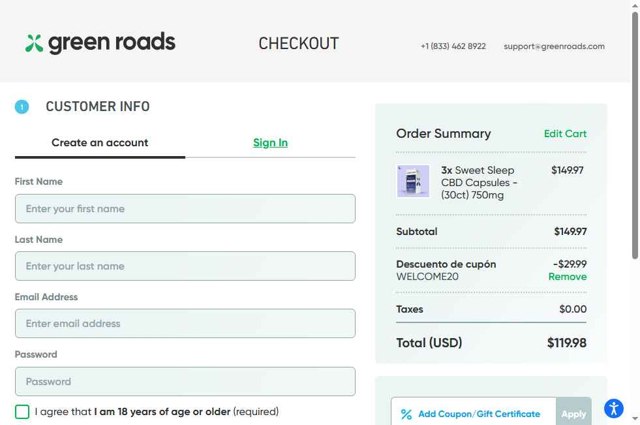Check the 18 years or older checkbox
Image resolution: width=640 pixels, height=425 pixels.
(x=22, y=412)
